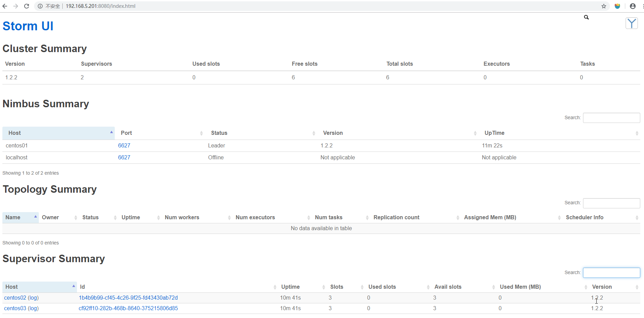Select the 11m 22s uptime value
Screen dimensions: 644x318
point(492,146)
